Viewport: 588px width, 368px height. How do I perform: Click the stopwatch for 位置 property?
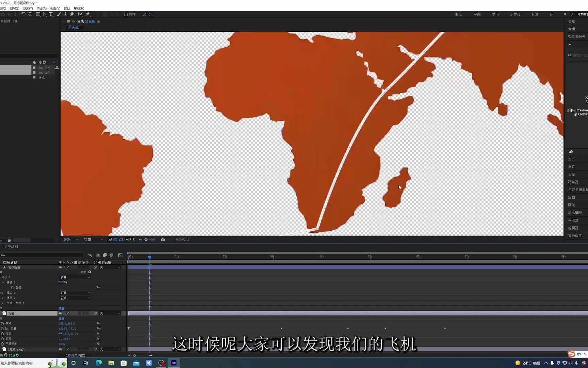tap(2, 328)
